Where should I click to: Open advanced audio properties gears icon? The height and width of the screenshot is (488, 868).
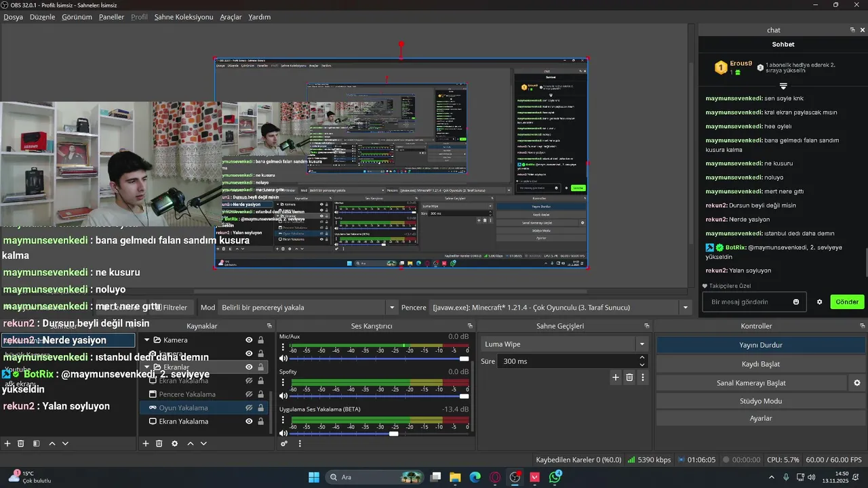coord(284,443)
